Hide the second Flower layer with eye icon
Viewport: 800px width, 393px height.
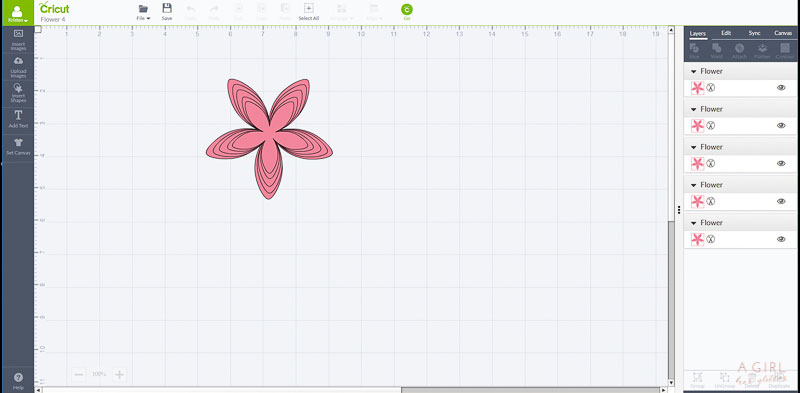(x=781, y=126)
